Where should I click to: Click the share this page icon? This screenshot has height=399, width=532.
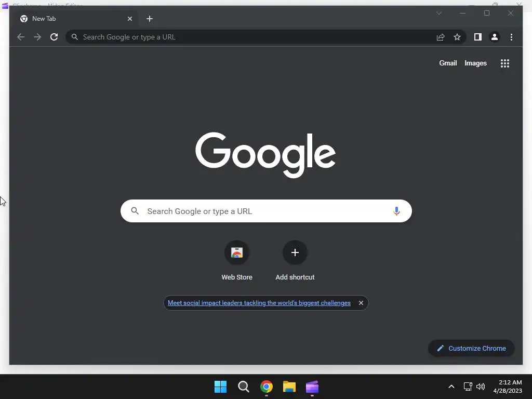pos(441,37)
